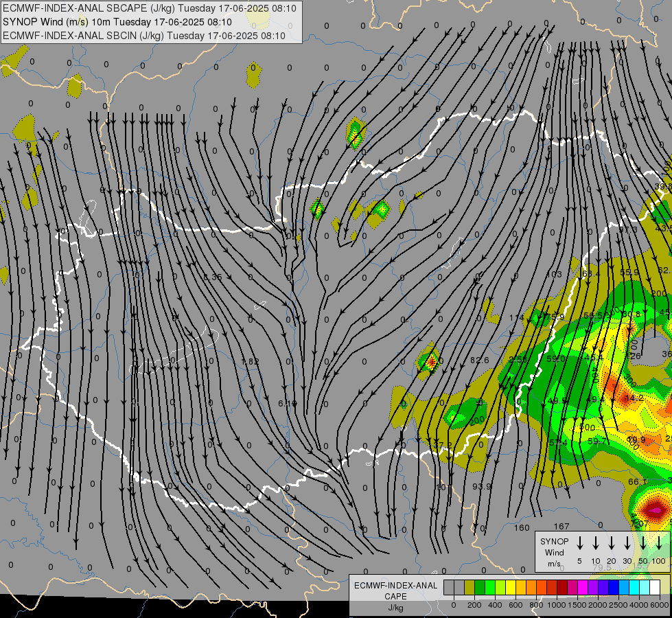Pick the pure blue CAPE legend swatch
Screen dimensions: 672x618
[x=613, y=587]
